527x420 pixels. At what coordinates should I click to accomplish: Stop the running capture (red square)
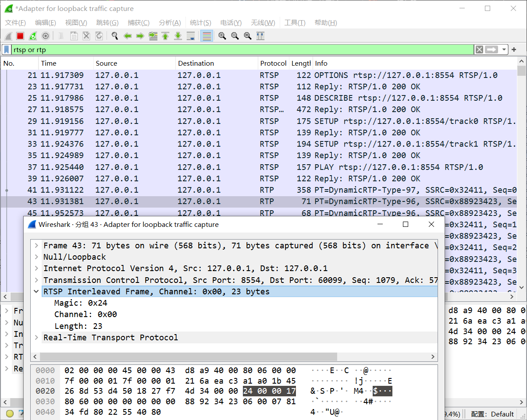[x=20, y=36]
